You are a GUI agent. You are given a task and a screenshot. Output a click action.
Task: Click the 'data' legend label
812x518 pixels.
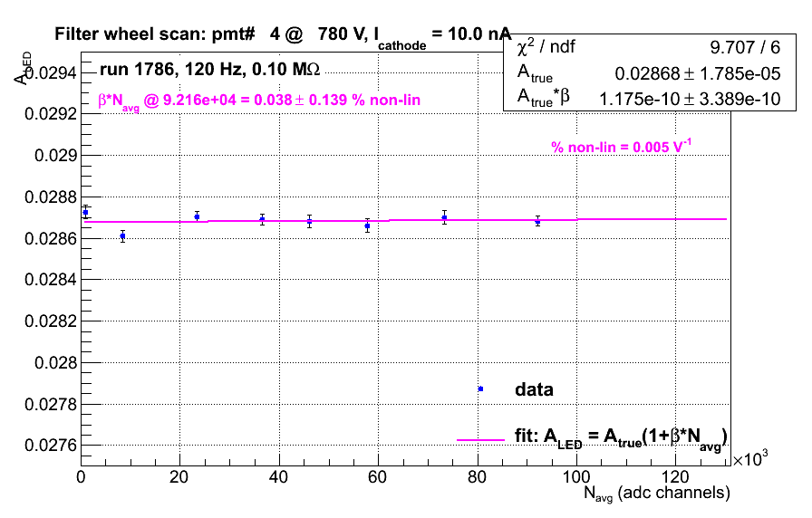(534, 389)
